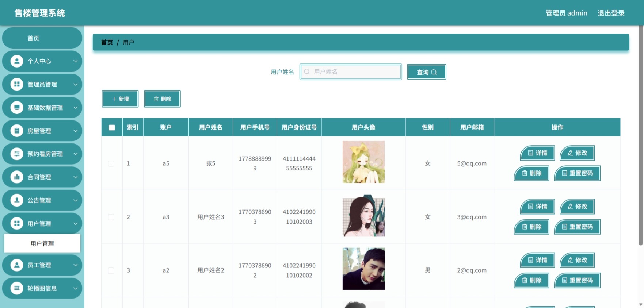This screenshot has height=308, width=644.
Task: Click the 合同管理 bar chart icon
Action: (17, 177)
